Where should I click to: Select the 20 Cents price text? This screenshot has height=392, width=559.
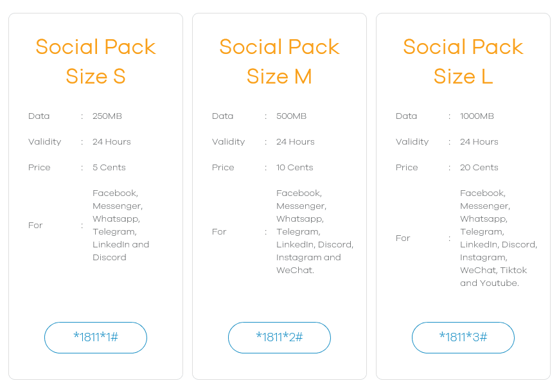point(479,168)
